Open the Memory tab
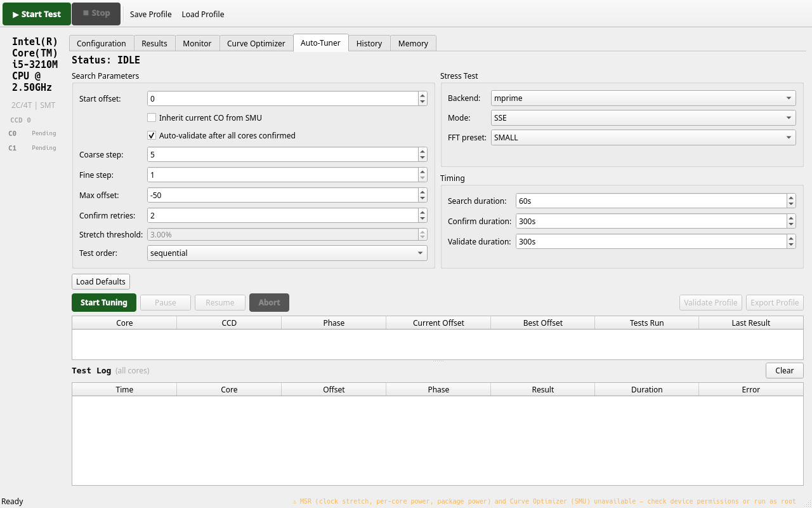This screenshot has height=508, width=812. pyautogui.click(x=413, y=43)
